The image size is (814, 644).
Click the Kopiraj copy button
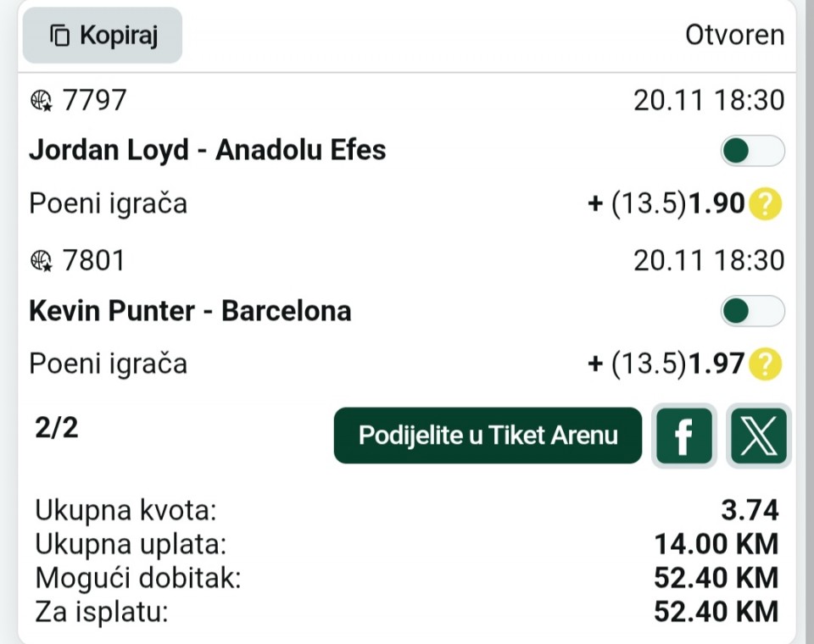click(x=103, y=36)
